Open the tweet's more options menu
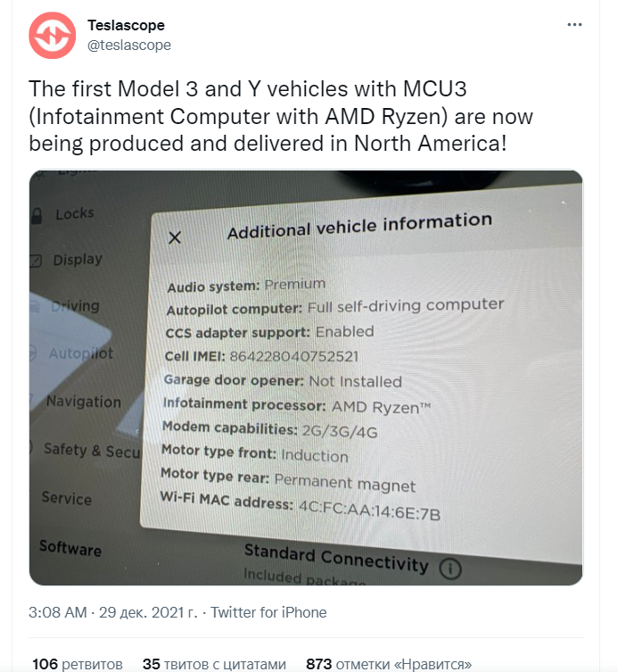The width and height of the screenshot is (618, 672). (x=575, y=25)
